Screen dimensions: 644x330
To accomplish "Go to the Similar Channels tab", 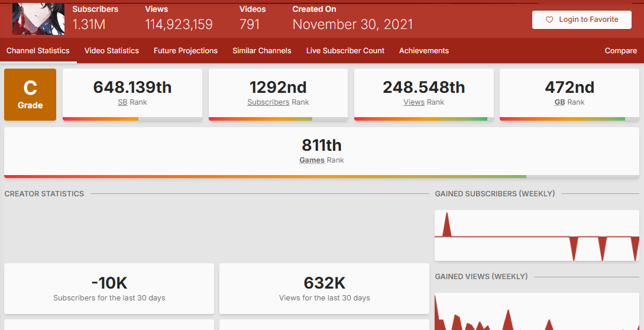I will click(x=262, y=50).
